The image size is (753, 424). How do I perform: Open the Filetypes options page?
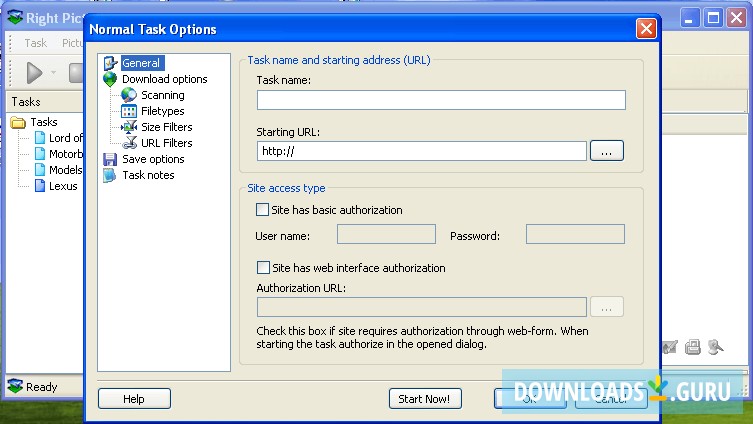(163, 111)
